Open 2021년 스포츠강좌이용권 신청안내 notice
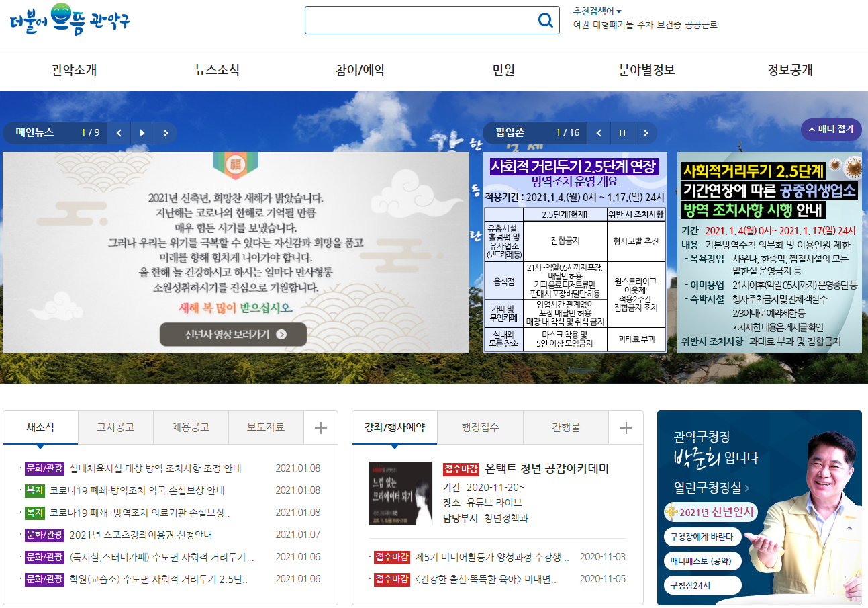 tap(141, 535)
